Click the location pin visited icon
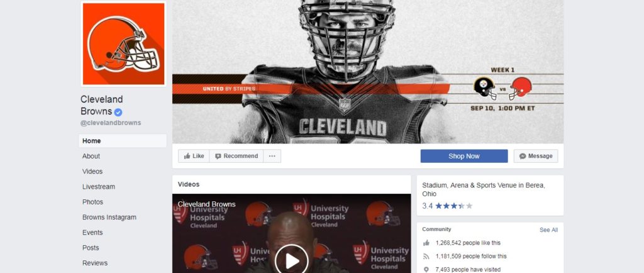Viewport: 644px width, 273px height. click(426, 270)
